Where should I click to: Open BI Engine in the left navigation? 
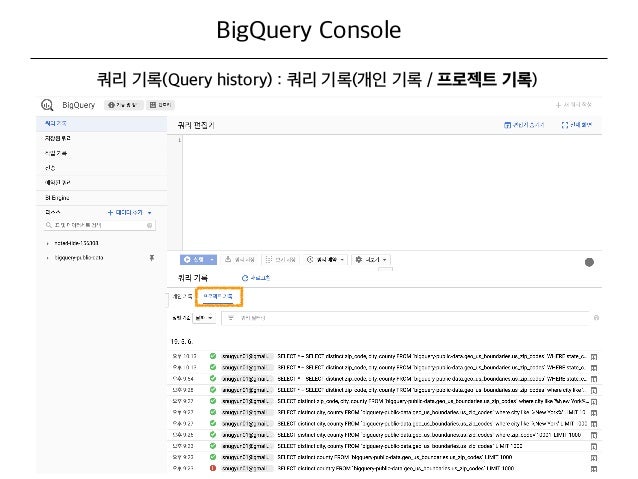[x=101, y=198]
